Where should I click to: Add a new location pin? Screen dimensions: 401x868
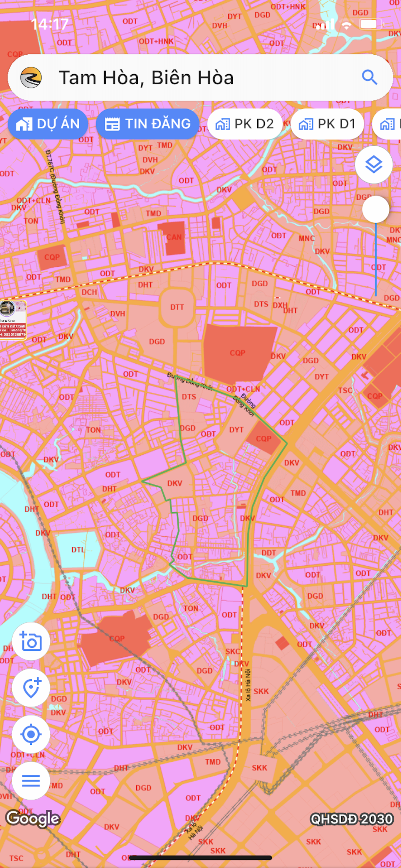pyautogui.click(x=31, y=688)
